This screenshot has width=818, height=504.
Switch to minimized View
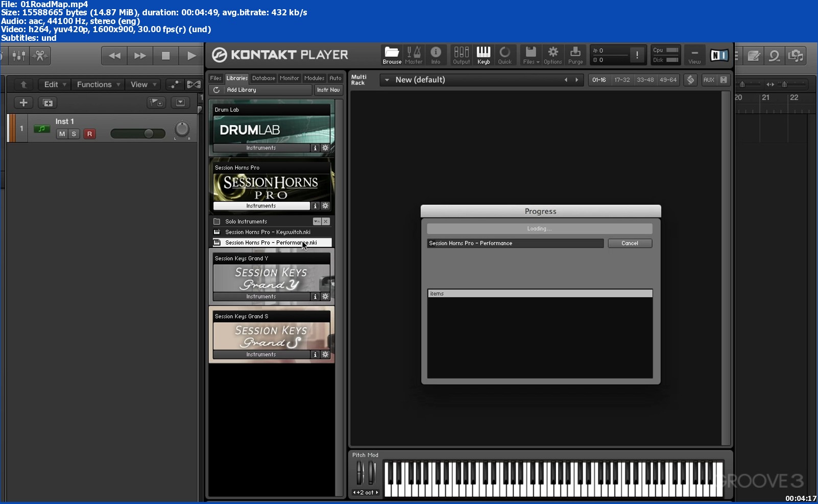tap(694, 55)
